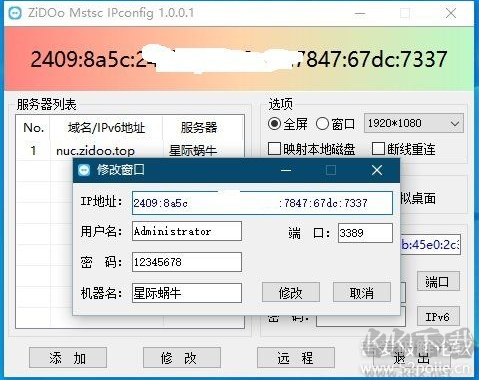The width and height of the screenshot is (479, 380).
Task: Minimize the ZiDOo Mstsc IPconfig window
Action: 360,13
